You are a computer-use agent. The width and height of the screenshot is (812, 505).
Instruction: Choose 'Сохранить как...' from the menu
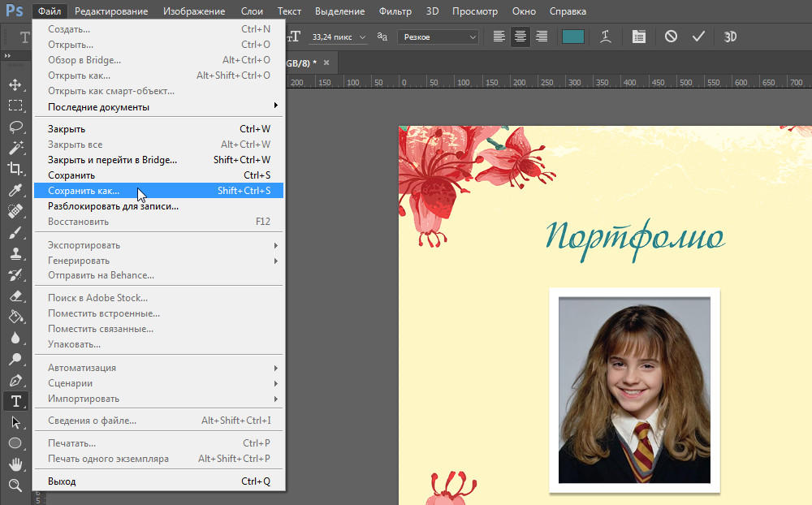pos(84,191)
